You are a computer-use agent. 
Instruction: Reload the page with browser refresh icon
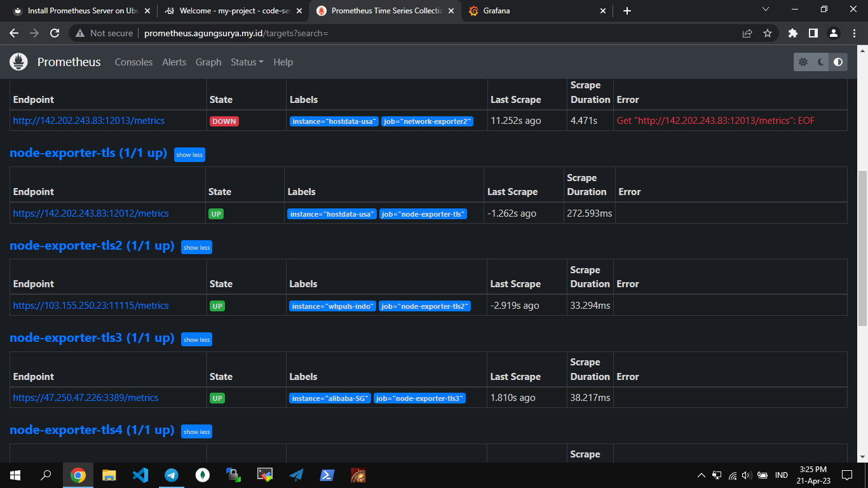coord(55,33)
